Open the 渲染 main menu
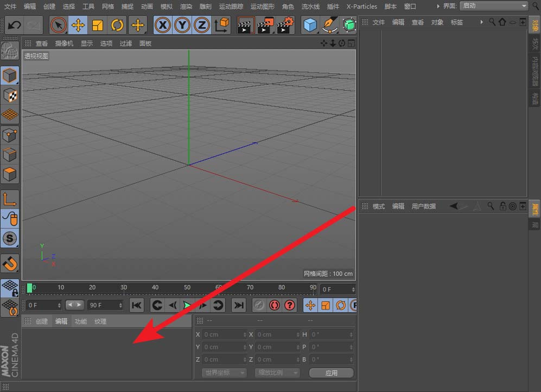This screenshot has height=392, width=541. coord(186,7)
